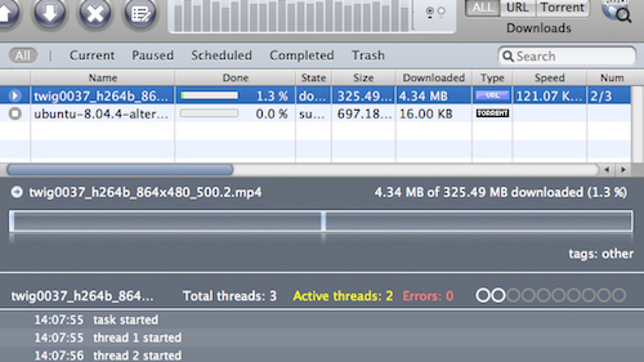Click the 697.18... size cell
The image size is (644, 362).
coord(364,114)
